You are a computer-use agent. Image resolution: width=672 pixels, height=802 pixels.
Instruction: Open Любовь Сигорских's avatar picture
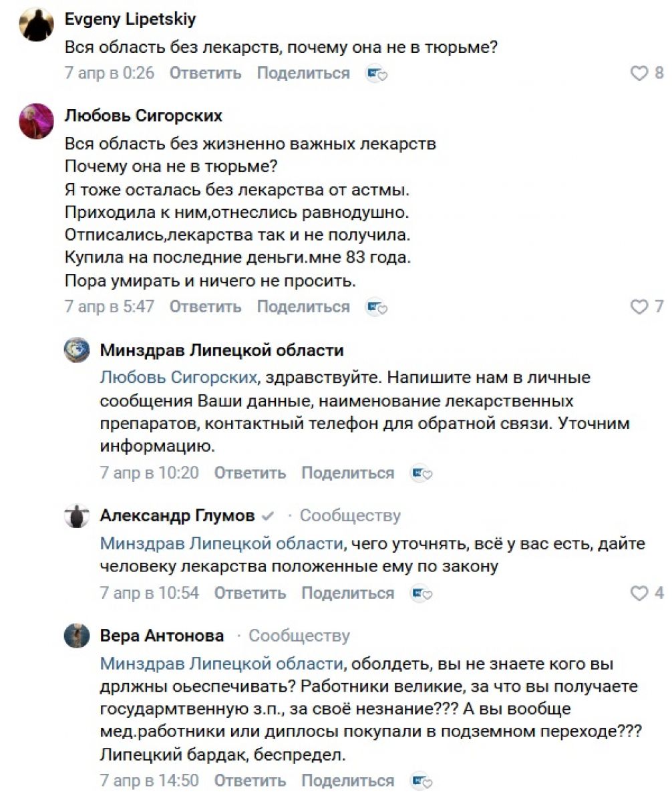37,121
